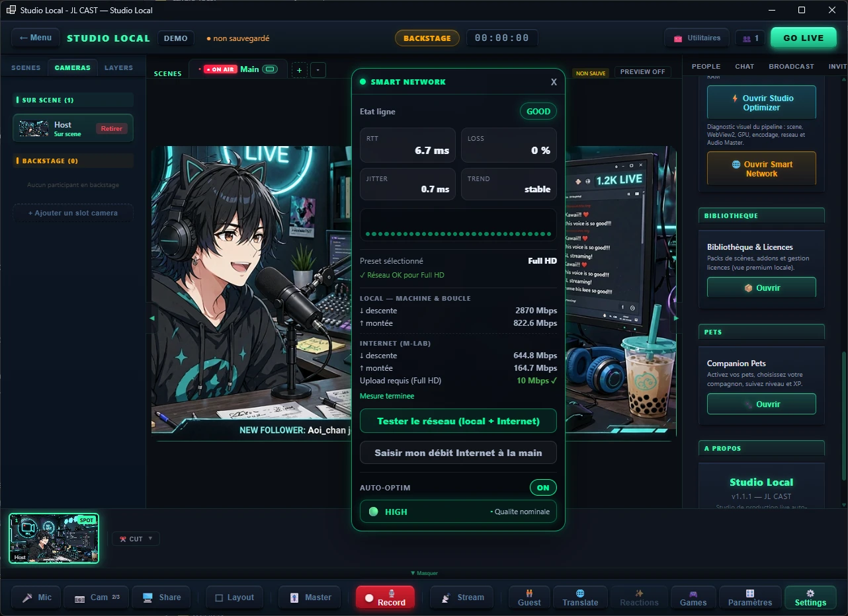Click Ouvrir Studio Optimizer
Viewport: 848px width, 616px height.
pos(761,102)
